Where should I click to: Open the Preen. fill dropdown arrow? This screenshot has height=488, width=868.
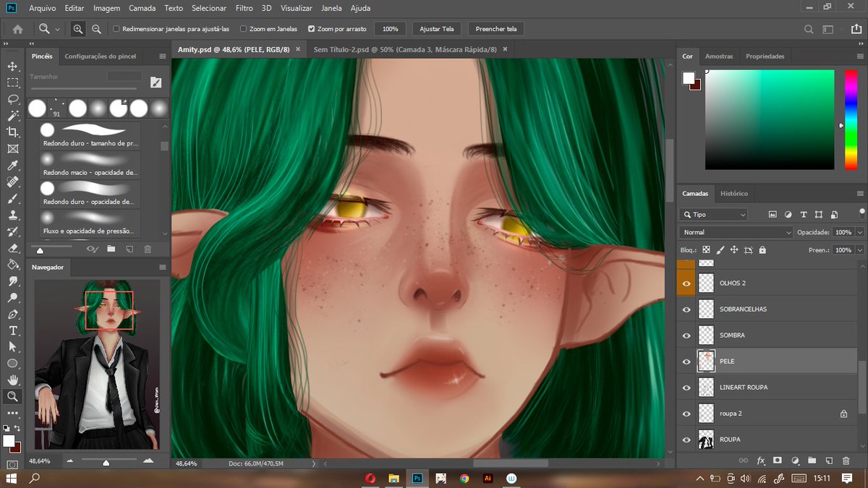pos(859,249)
